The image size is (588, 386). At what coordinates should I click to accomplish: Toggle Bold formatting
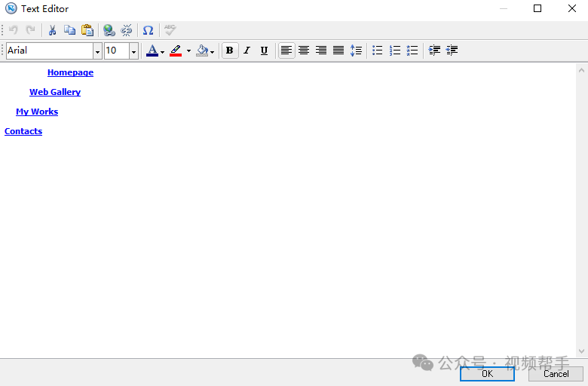click(230, 51)
